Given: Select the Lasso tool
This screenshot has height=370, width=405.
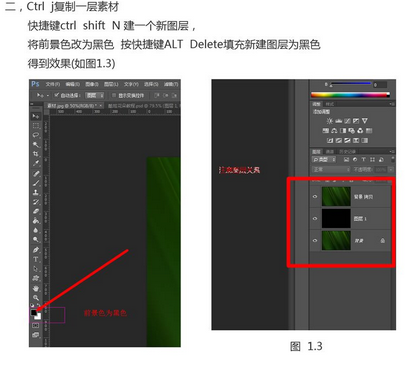Looking at the screenshot, I should pyautogui.click(x=36, y=135).
